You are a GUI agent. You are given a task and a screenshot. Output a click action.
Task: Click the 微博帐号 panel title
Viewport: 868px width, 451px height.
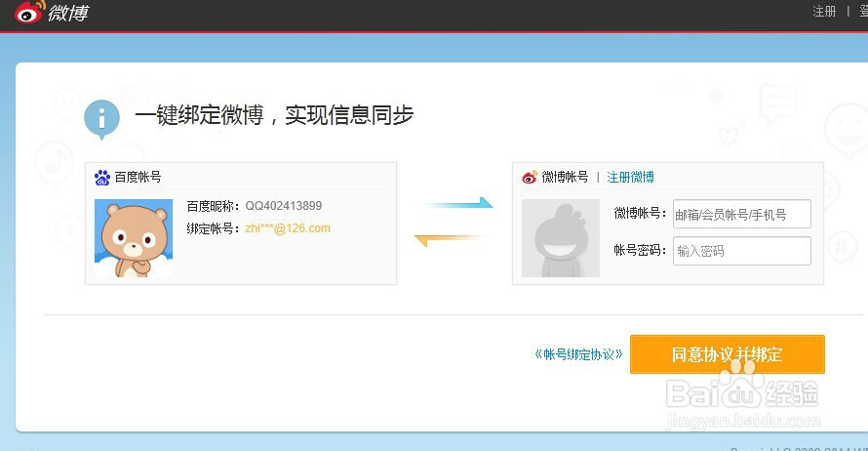pyautogui.click(x=565, y=178)
